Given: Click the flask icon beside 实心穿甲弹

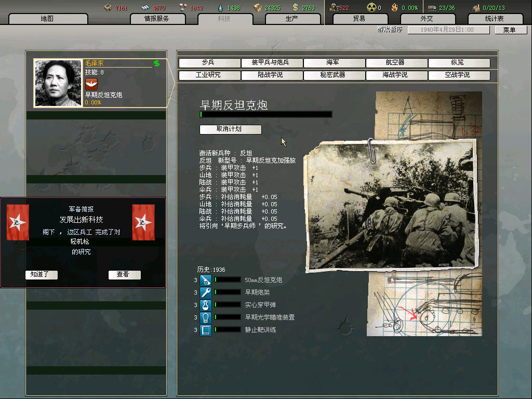Looking at the screenshot, I should coord(206,305).
